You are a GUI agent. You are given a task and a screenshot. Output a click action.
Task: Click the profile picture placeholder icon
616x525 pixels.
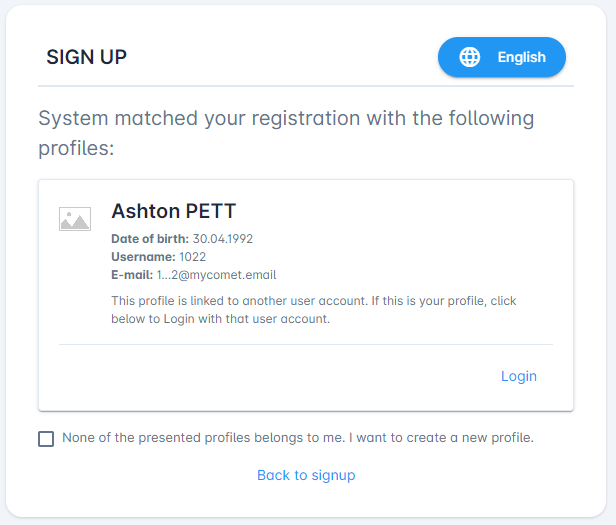[x=75, y=219]
